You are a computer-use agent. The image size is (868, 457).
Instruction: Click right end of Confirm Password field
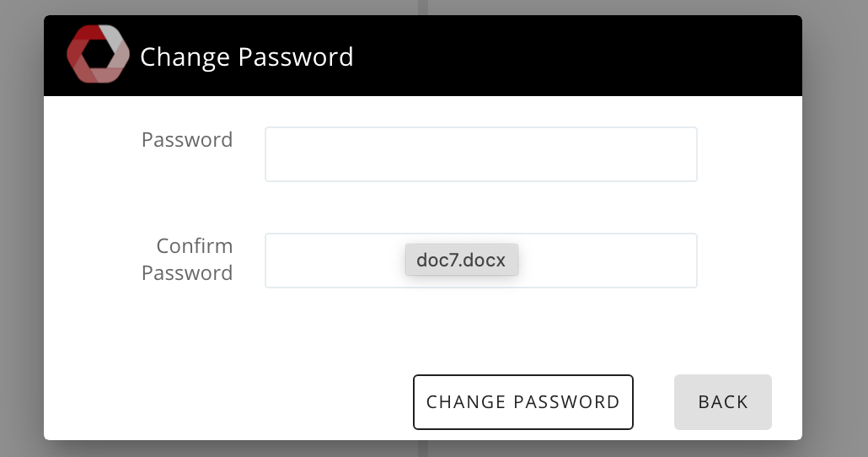[x=685, y=261]
